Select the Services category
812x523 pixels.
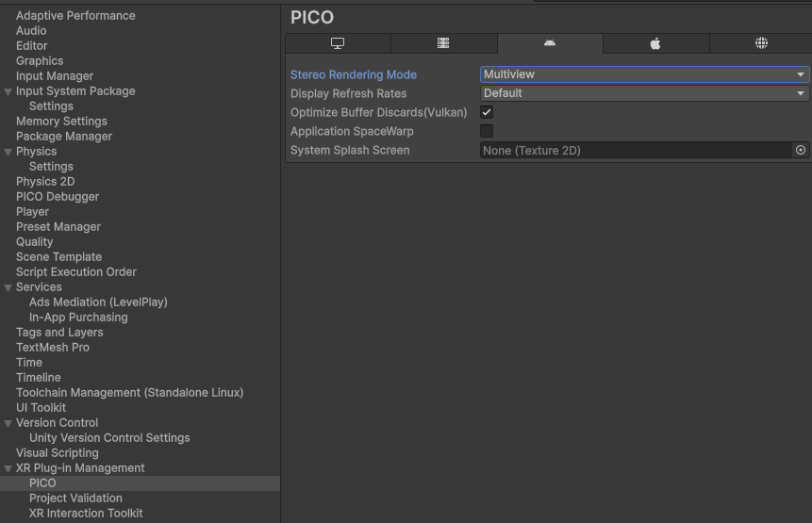click(39, 286)
